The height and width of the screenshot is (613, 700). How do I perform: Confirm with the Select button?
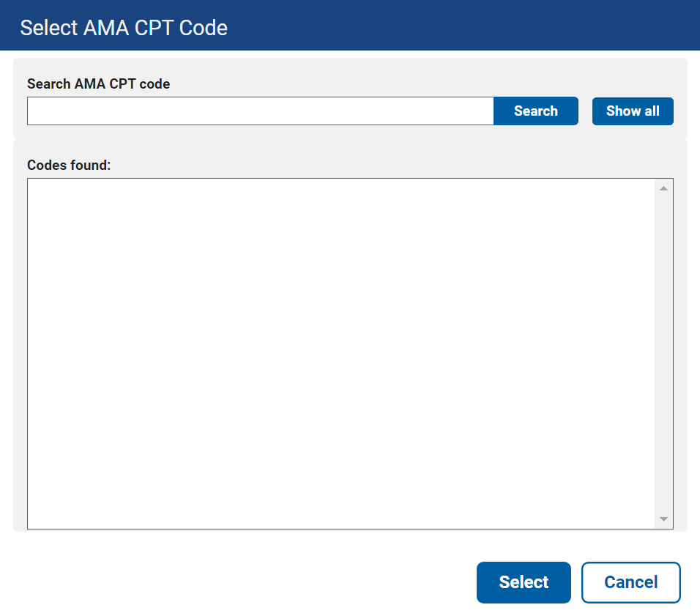[524, 582]
